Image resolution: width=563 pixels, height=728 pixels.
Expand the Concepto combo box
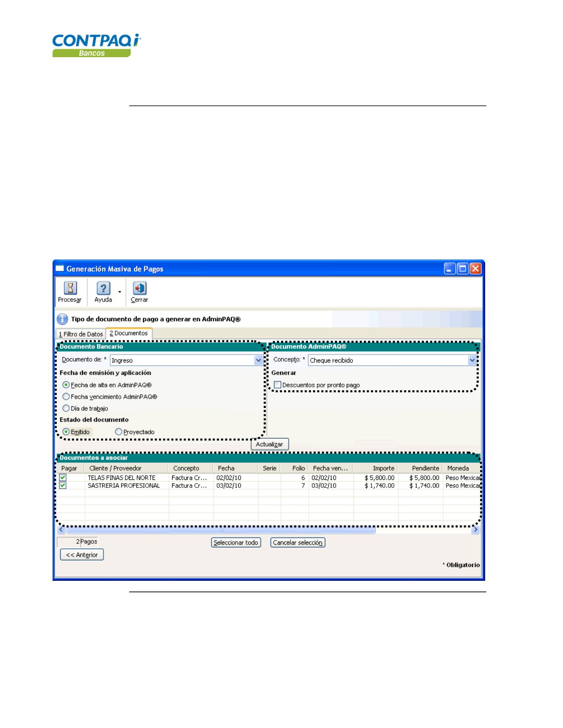(x=472, y=360)
